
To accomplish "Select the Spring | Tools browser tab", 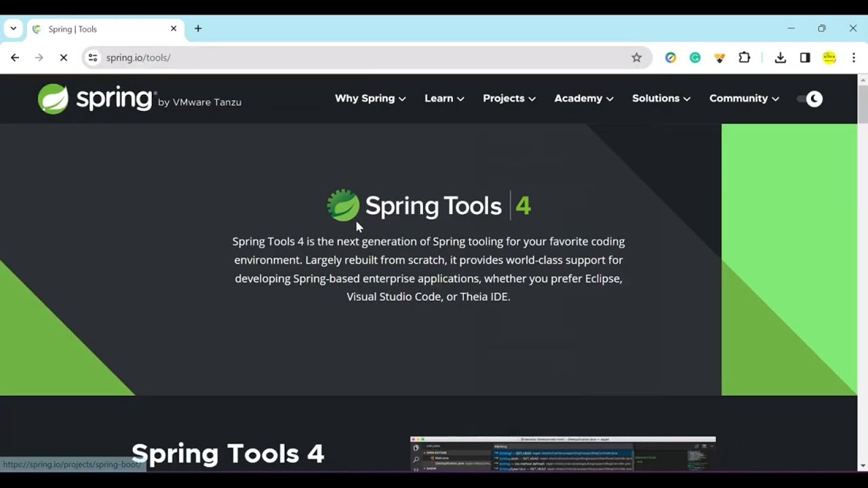I will coord(105,29).
